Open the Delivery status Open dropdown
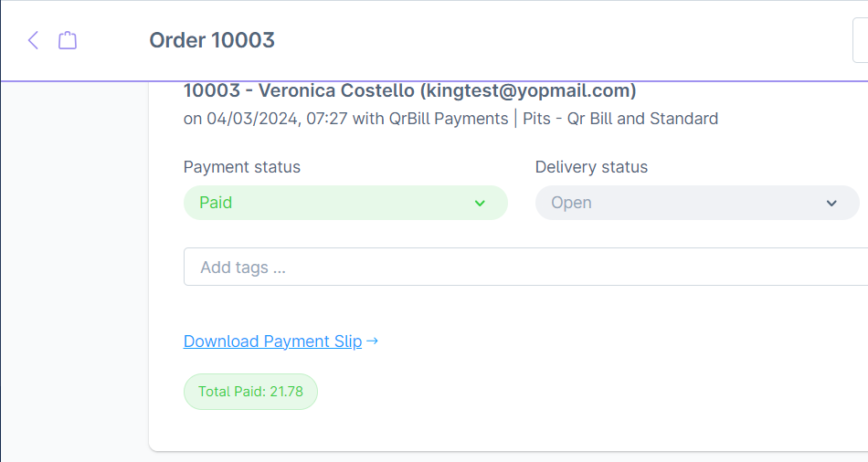The height and width of the screenshot is (462, 868). click(x=696, y=203)
